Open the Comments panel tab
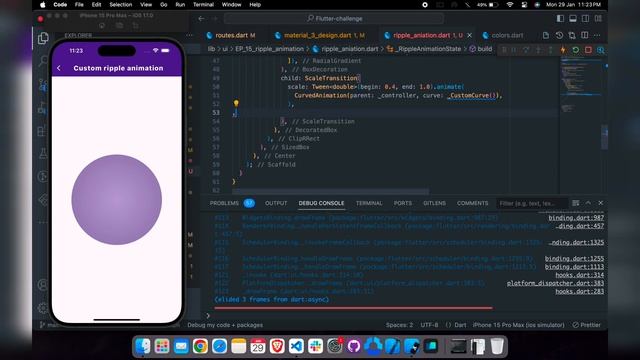The height and width of the screenshot is (360, 640). [472, 203]
